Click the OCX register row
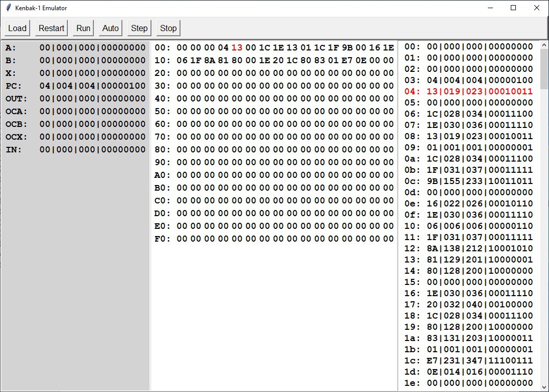Image resolution: width=549 pixels, height=392 pixels. coord(75,137)
